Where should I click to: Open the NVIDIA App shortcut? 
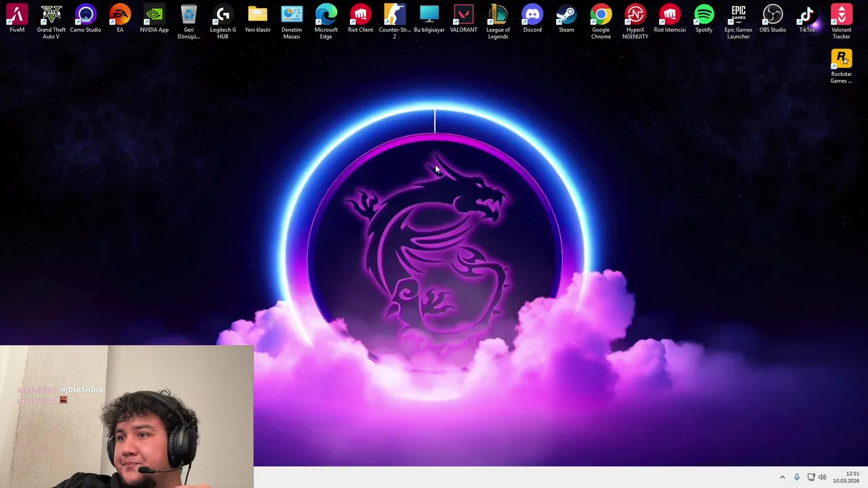[x=154, y=19]
